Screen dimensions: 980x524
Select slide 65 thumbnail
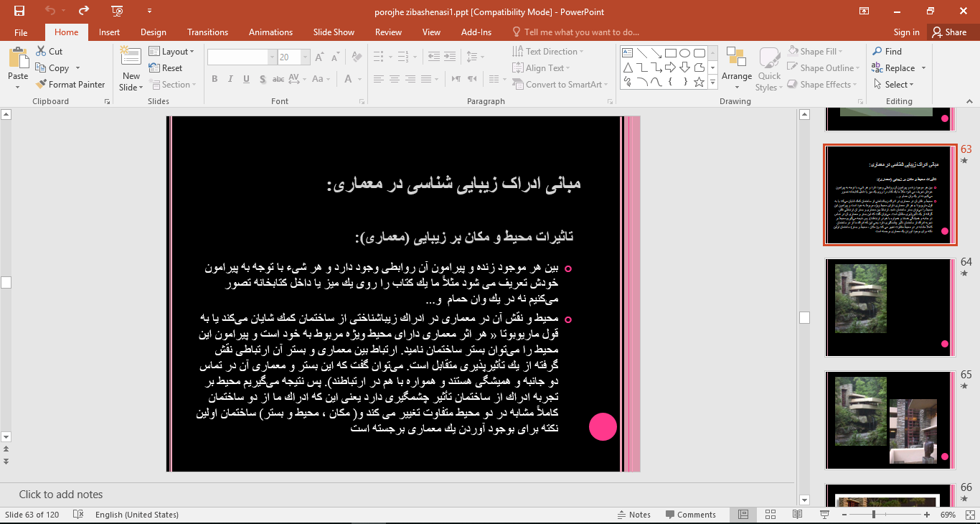coord(890,420)
